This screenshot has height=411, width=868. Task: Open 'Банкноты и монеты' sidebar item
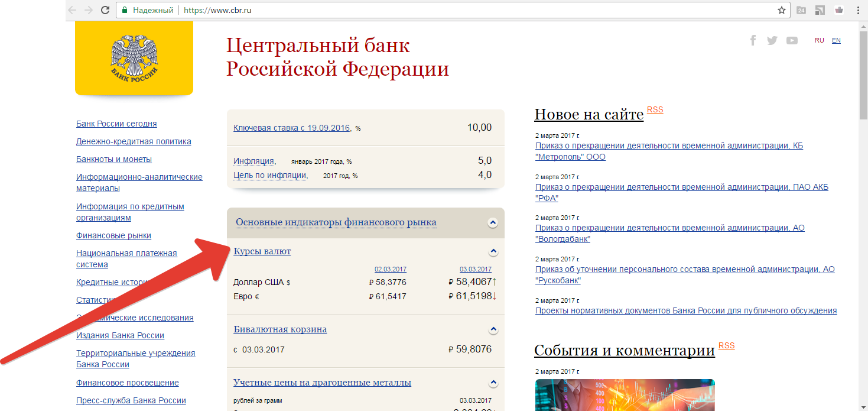coord(114,159)
